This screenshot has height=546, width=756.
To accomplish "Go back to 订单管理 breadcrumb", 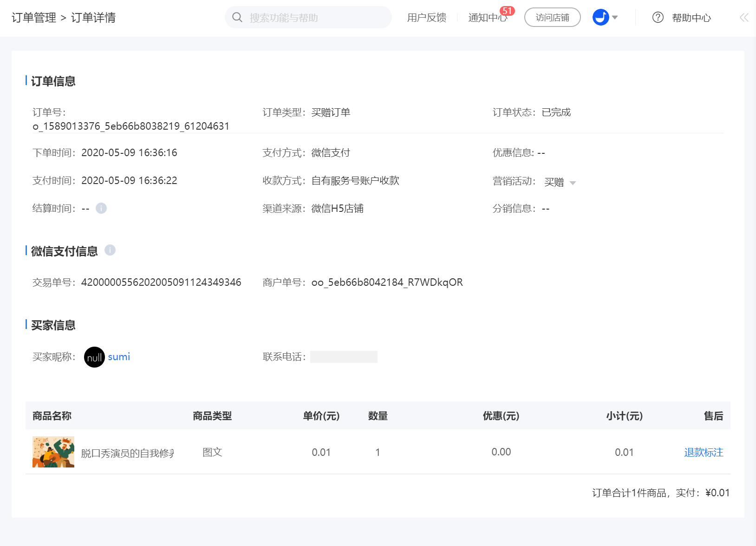I will pyautogui.click(x=34, y=18).
